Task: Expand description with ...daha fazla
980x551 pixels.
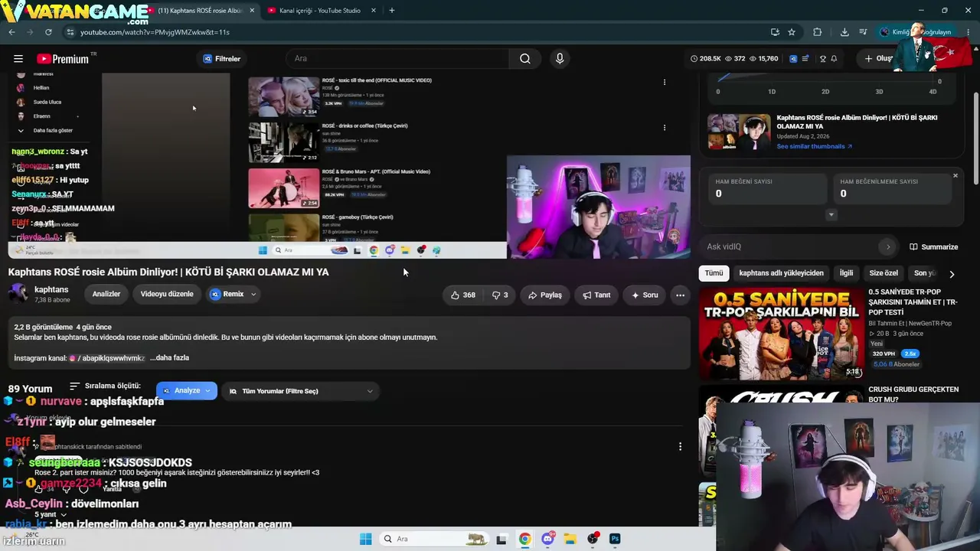Action: (169, 358)
